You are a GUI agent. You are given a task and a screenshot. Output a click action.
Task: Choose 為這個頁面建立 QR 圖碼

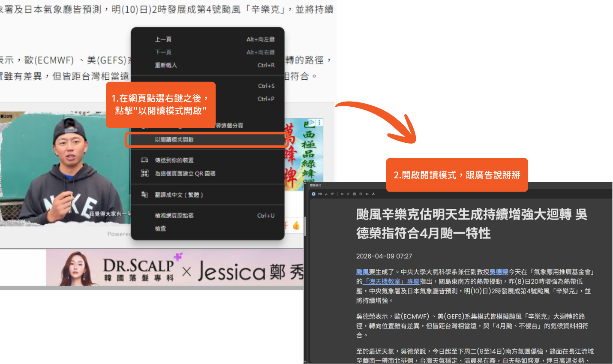click(207, 174)
